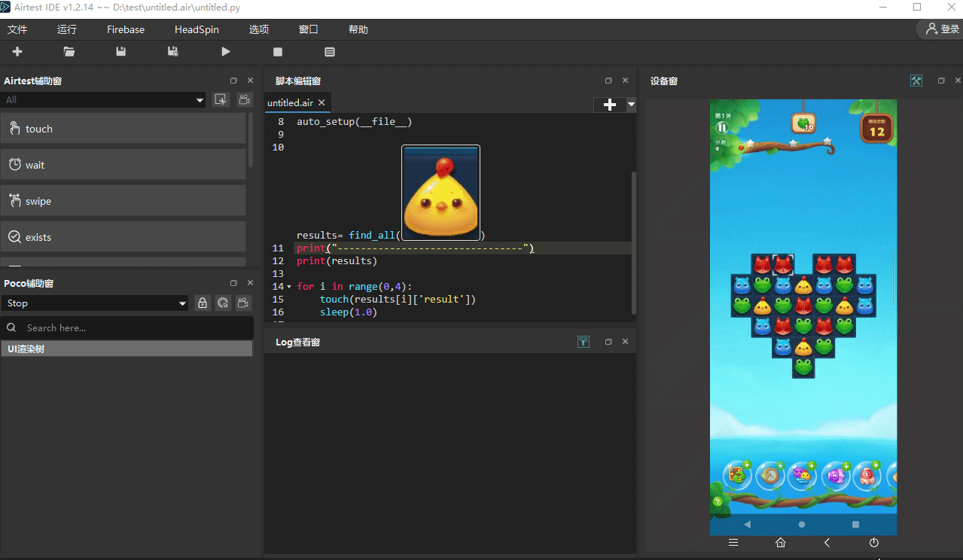Image resolution: width=963 pixels, height=560 pixels.
Task: Stop the running script
Action: tap(278, 52)
